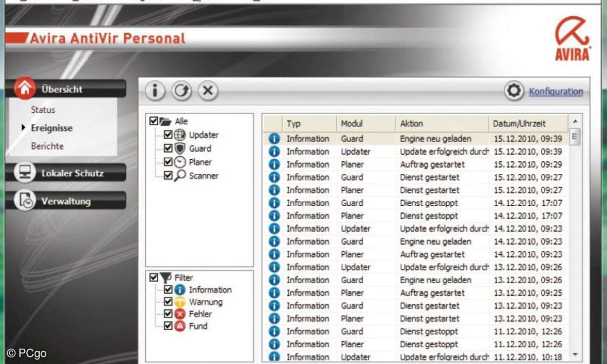Click the event list scrollbar down arrow
Screen dimensions: 607x364
(575, 355)
